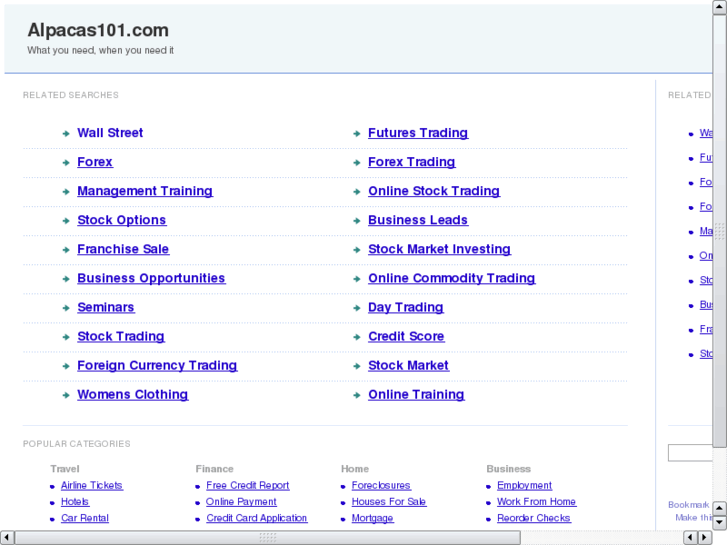The width and height of the screenshot is (727, 545).
Task: Click the arrow icon beside Management Training
Action: pos(66,192)
